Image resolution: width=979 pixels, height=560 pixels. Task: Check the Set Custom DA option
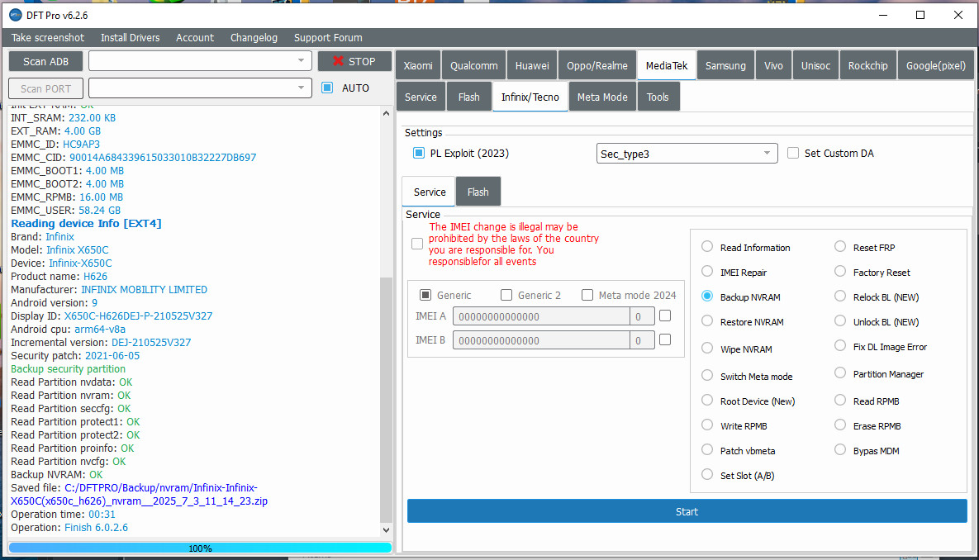(793, 153)
